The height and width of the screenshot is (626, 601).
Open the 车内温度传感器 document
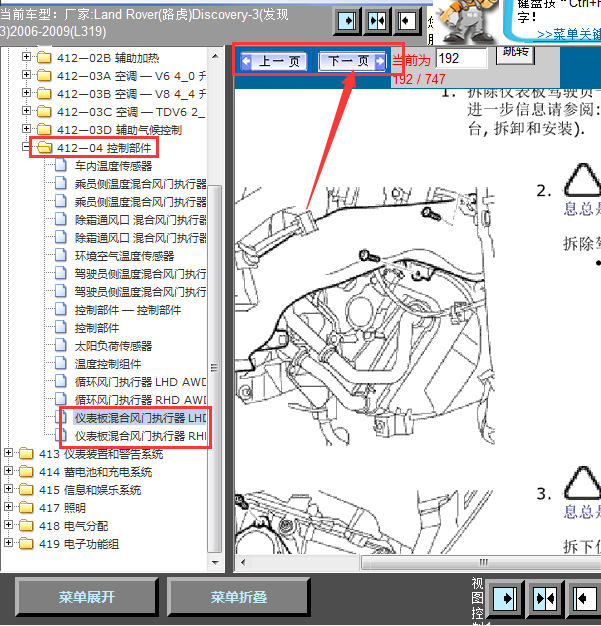113,166
